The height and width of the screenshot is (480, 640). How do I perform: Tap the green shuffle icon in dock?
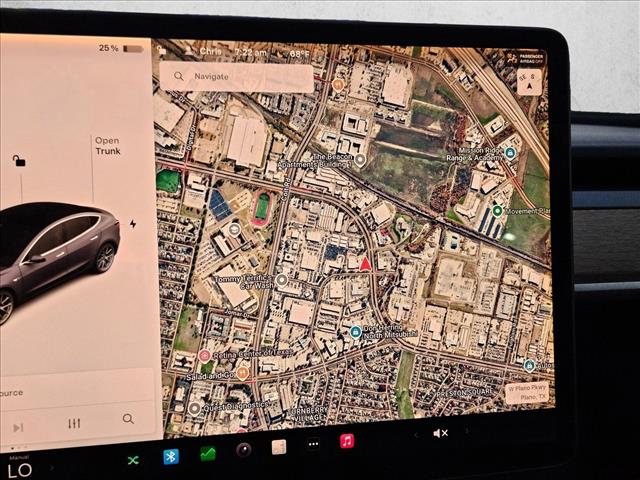(133, 460)
